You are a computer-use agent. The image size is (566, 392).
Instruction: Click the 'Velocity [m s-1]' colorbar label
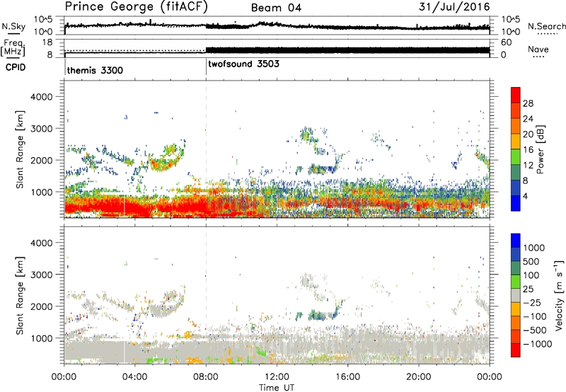click(559, 295)
